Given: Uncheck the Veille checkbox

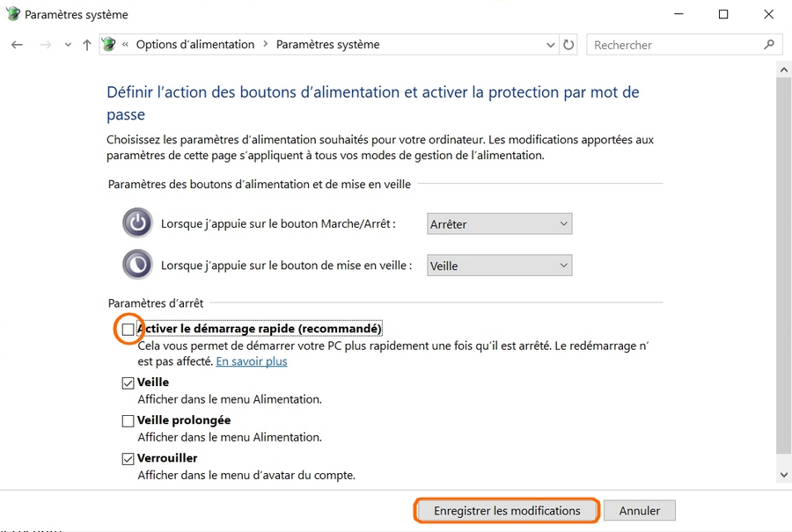Looking at the screenshot, I should (x=128, y=383).
